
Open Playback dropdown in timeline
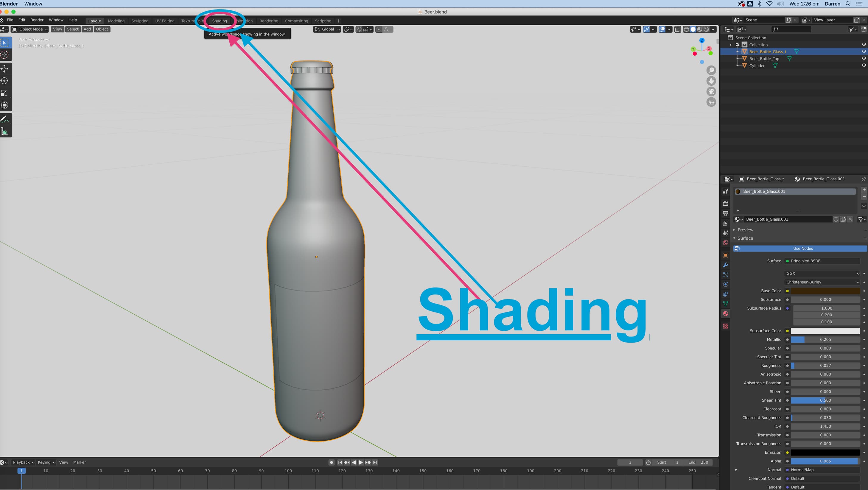click(23, 462)
